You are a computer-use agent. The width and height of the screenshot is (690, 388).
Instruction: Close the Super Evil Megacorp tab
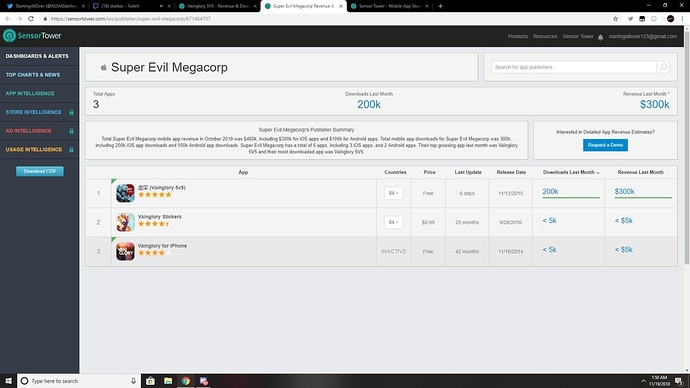click(x=341, y=6)
